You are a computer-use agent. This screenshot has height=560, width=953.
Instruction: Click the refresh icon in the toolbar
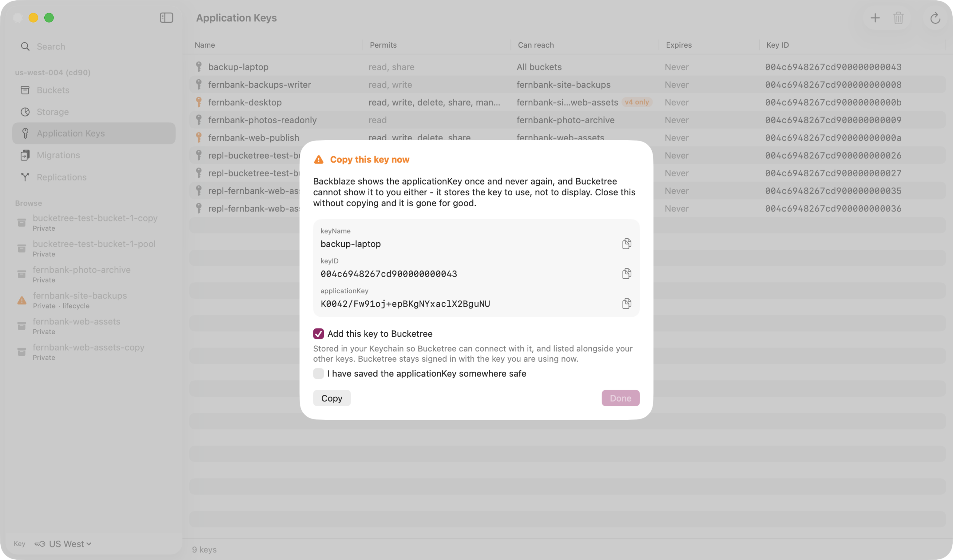[935, 18]
